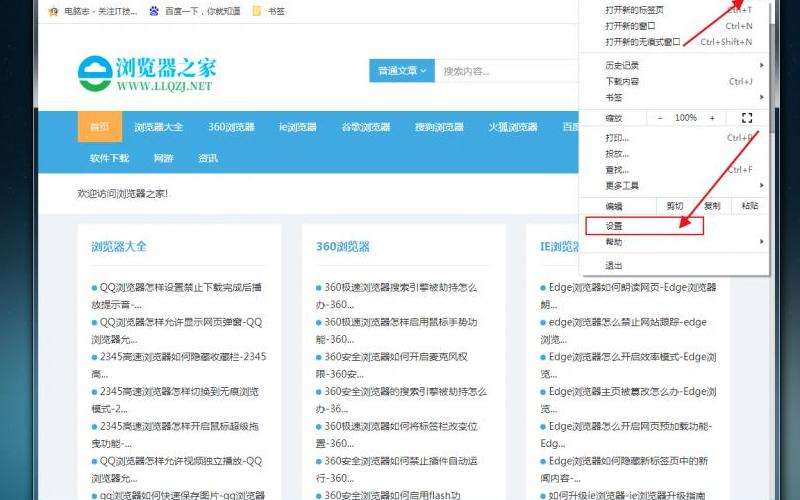Open article edge浏览器怎么禁止网站跟踪
Image resolution: width=800 pixels, height=500 pixels.
(x=623, y=331)
